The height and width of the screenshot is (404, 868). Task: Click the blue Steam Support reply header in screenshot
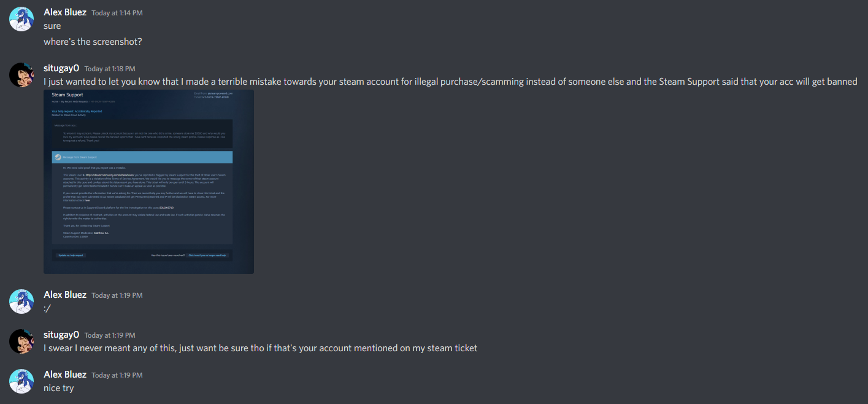click(x=142, y=157)
